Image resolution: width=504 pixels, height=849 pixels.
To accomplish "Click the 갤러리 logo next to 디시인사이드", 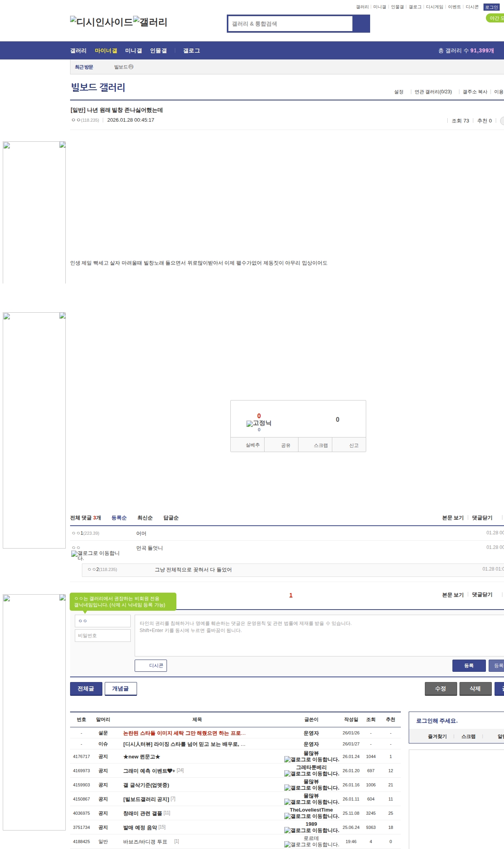I will [150, 22].
